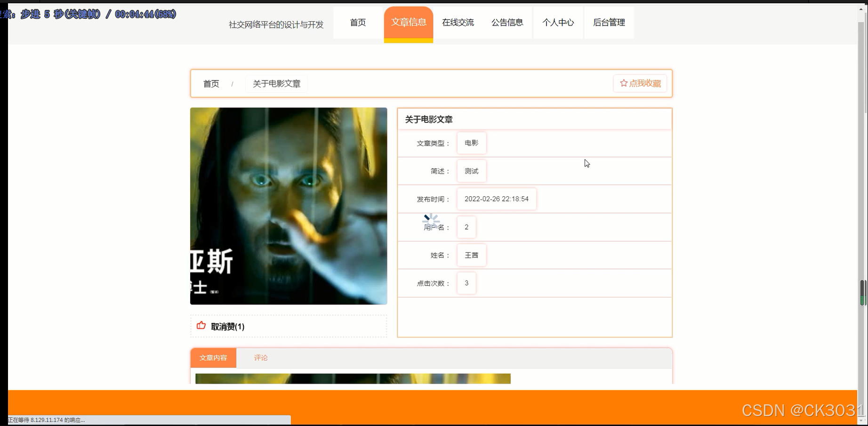This screenshot has width=868, height=426.
Task: Click the click count value 3
Action: 466,283
